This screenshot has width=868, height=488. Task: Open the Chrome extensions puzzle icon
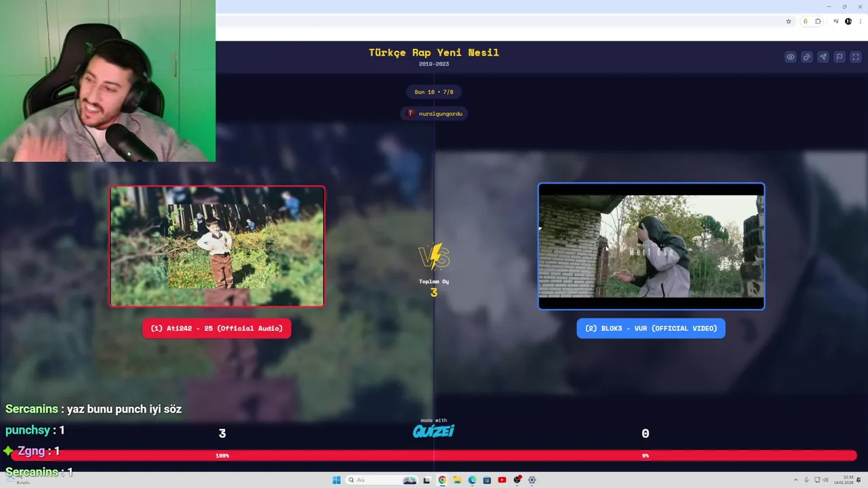[818, 22]
